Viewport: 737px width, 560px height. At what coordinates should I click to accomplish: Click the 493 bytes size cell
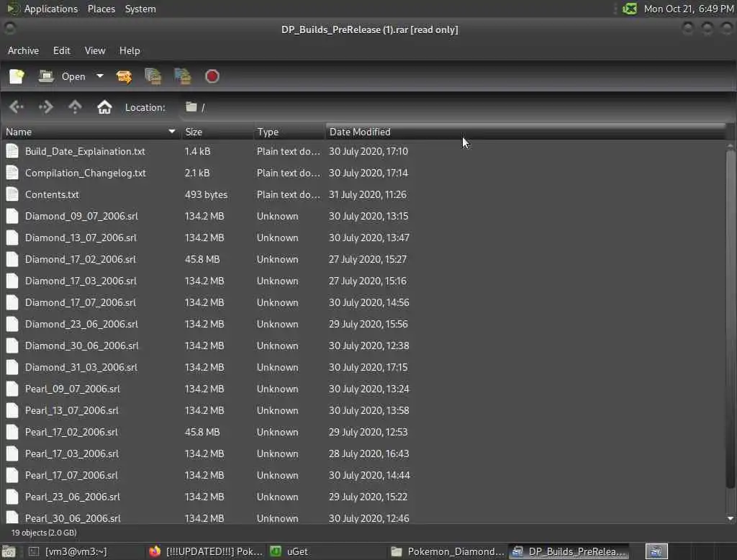(206, 194)
